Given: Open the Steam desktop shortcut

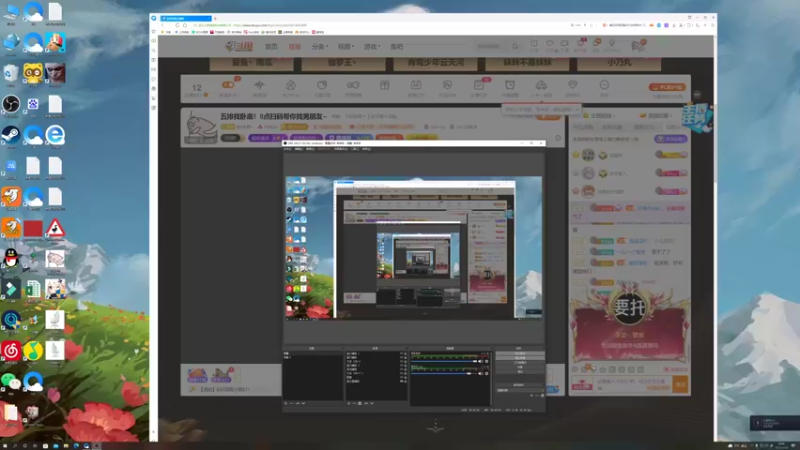Looking at the screenshot, I should pos(11,135).
